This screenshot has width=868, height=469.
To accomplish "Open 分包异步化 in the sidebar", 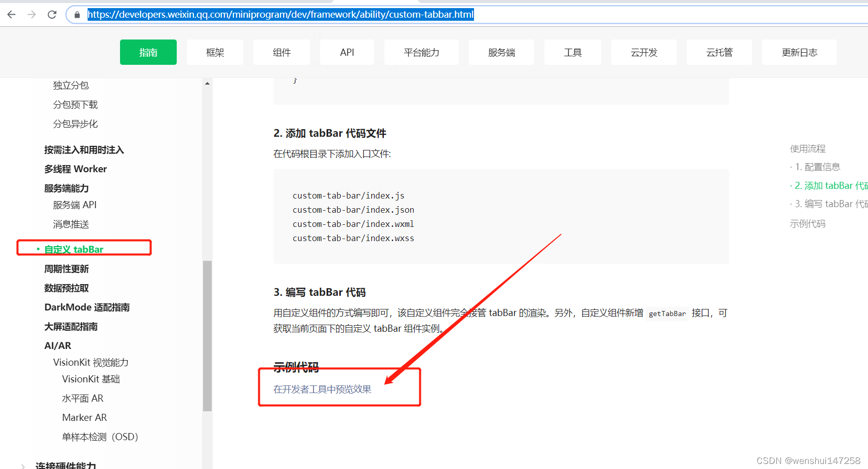I will tap(75, 124).
